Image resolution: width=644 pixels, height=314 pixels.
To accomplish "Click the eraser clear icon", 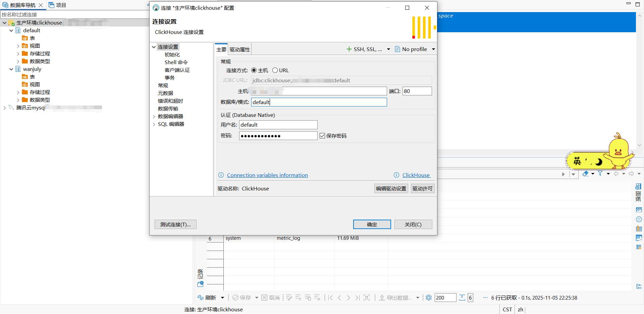I will click(x=585, y=174).
